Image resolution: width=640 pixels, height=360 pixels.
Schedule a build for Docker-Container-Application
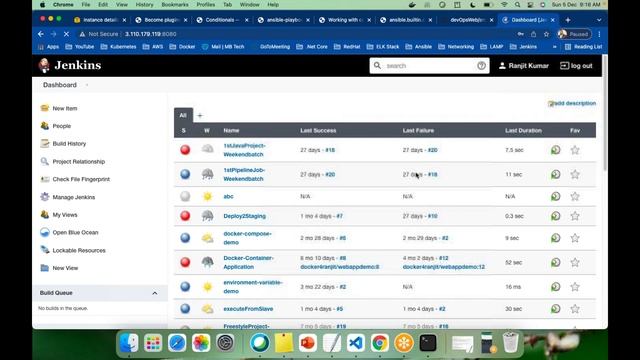556,262
